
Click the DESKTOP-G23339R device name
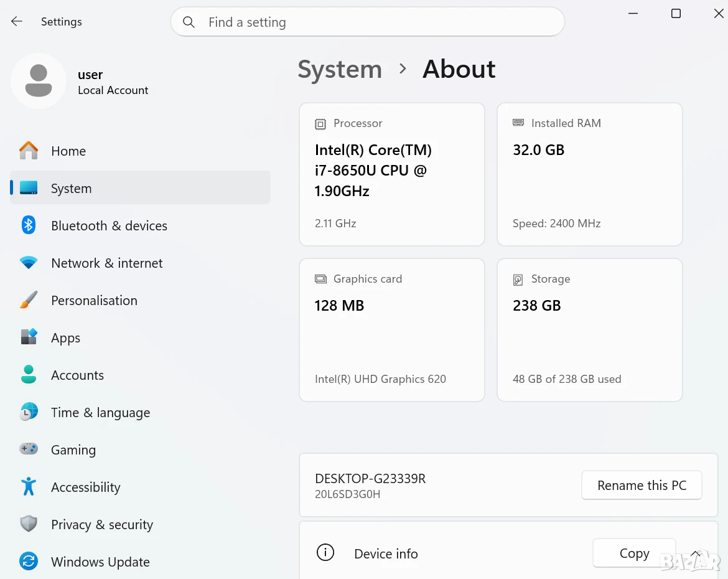(x=370, y=478)
